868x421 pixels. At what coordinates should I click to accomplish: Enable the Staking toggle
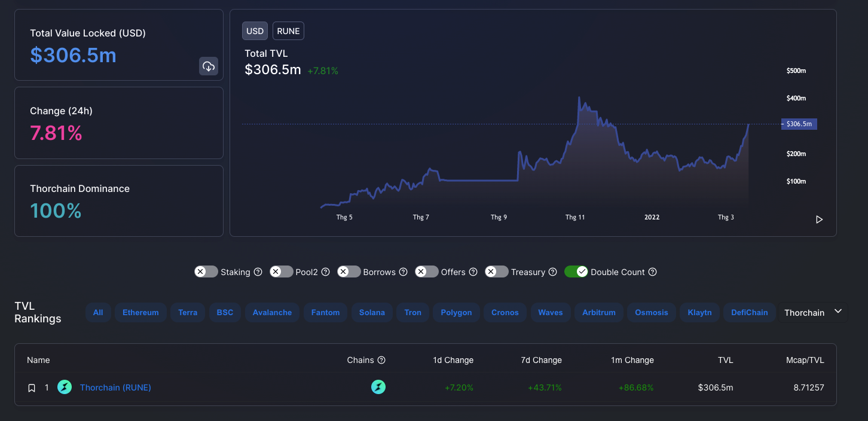click(206, 271)
